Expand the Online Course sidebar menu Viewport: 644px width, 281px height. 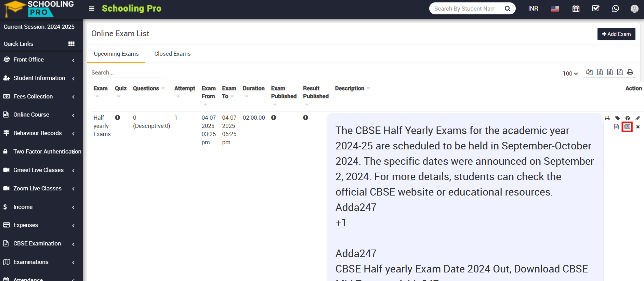pos(41,115)
